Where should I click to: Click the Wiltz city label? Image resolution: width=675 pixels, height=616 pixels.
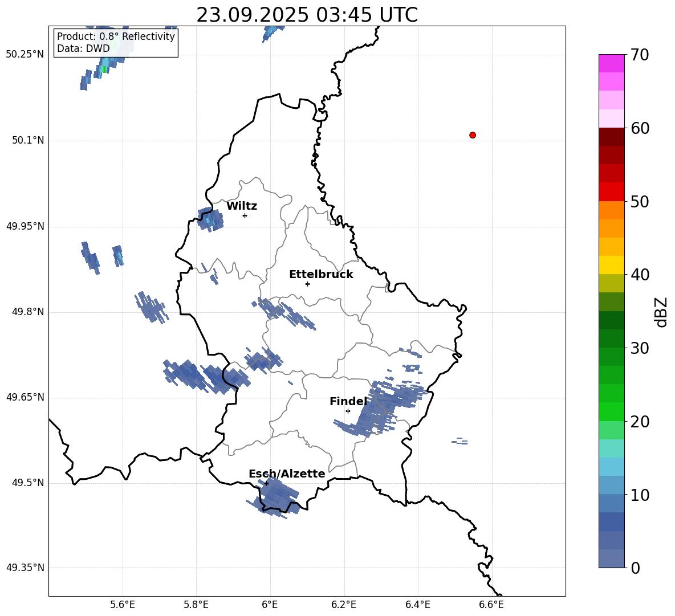point(242,206)
